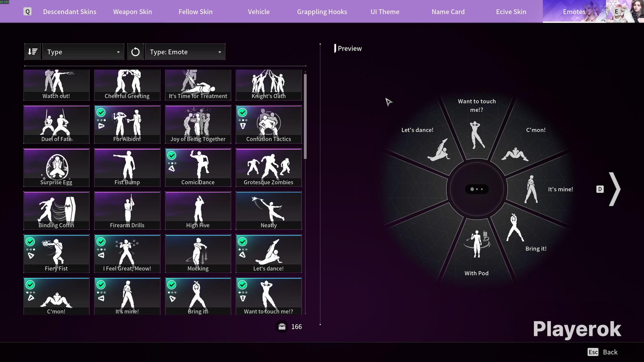Pick the Let's dance! emote tile in grid
The width and height of the screenshot is (644, 362).
(269, 254)
